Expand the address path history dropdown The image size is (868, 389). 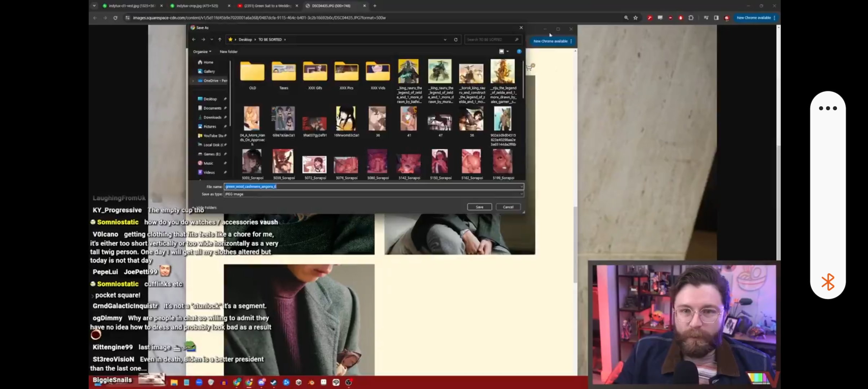[x=445, y=40]
